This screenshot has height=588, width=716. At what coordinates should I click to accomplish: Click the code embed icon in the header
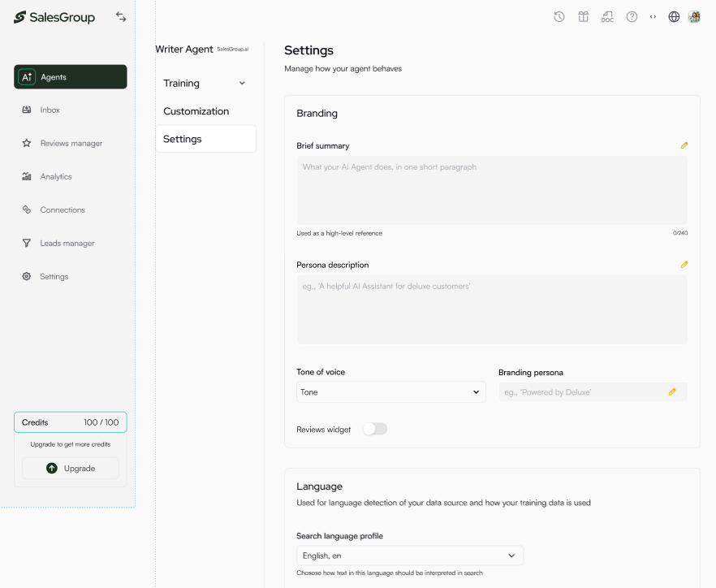653,16
